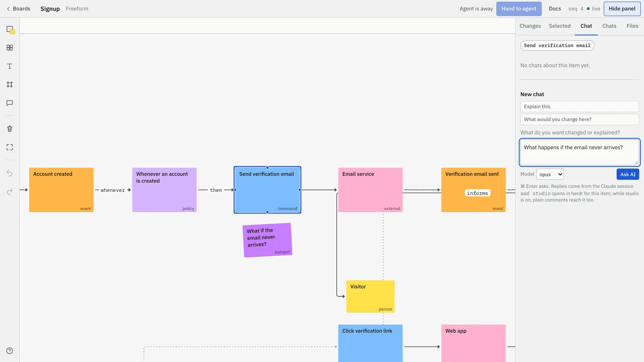Select the Verification email sent event card

pyautogui.click(x=473, y=190)
